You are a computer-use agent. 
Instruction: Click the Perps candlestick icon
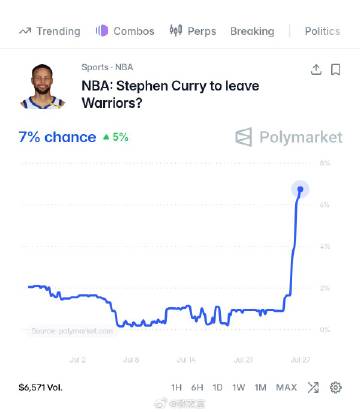[x=176, y=30]
